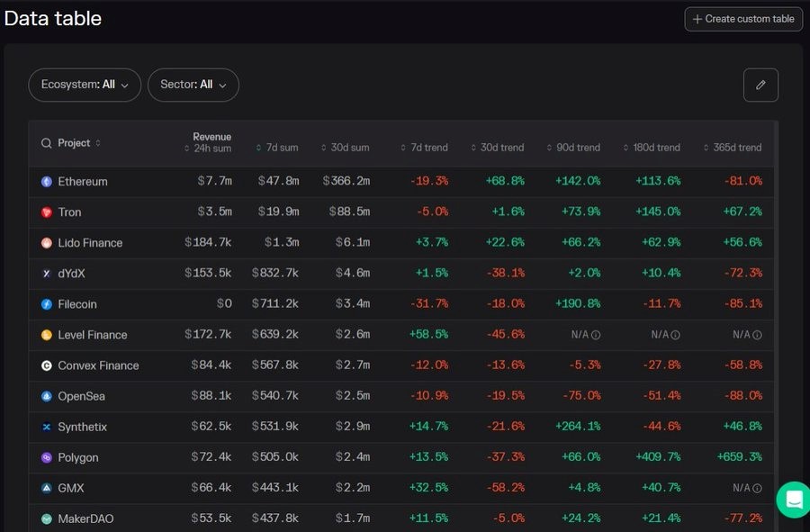
Task: Click the dYdX logo icon
Action: pyautogui.click(x=47, y=274)
